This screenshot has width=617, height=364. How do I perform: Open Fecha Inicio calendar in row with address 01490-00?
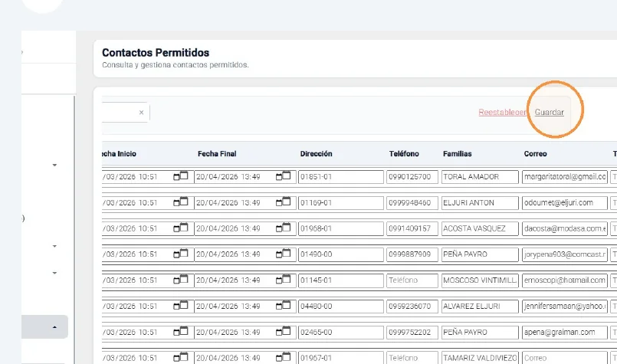point(181,254)
